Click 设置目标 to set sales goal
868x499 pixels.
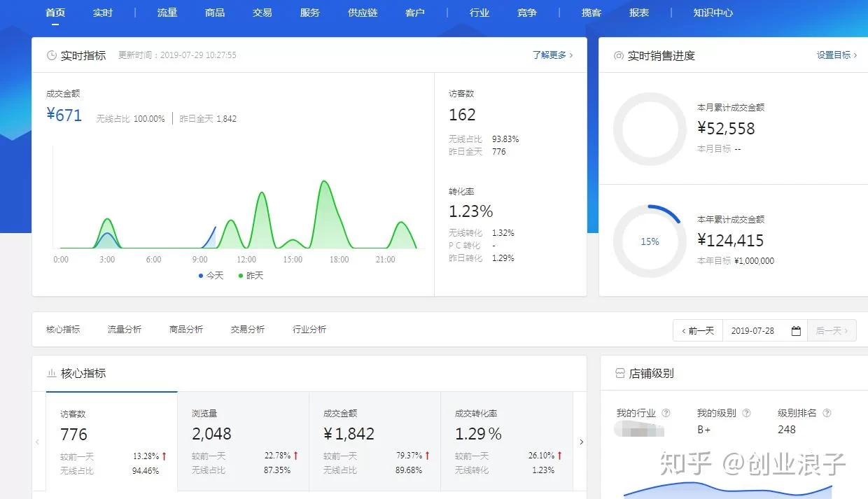pyautogui.click(x=836, y=55)
